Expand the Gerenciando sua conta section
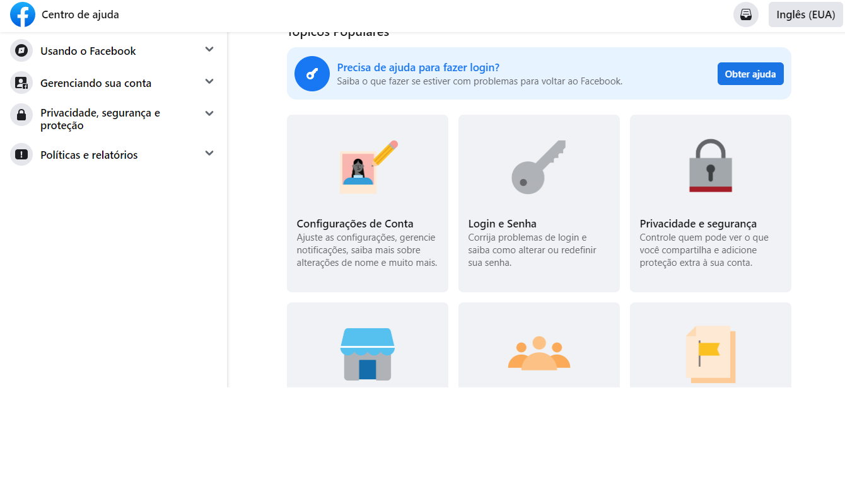This screenshot has width=845, height=504. 209,81
